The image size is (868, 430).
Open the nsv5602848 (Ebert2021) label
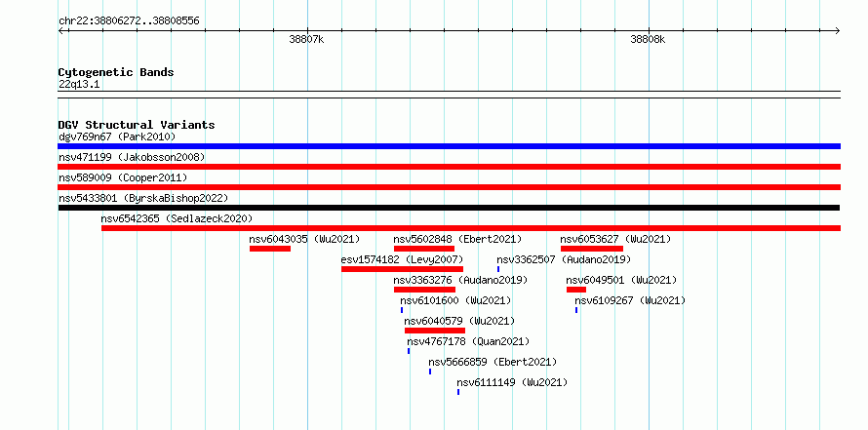pos(457,239)
